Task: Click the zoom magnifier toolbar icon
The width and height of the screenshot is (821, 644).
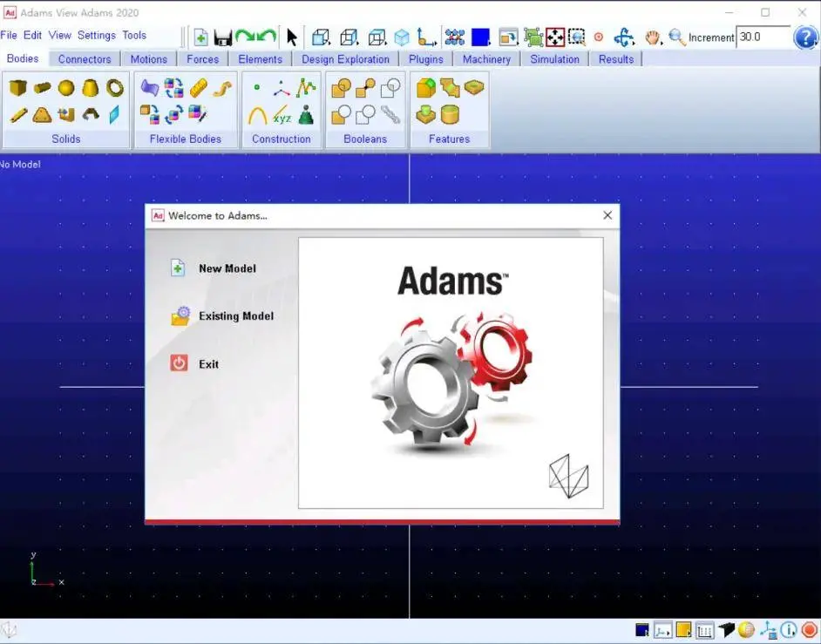Action: (x=676, y=37)
